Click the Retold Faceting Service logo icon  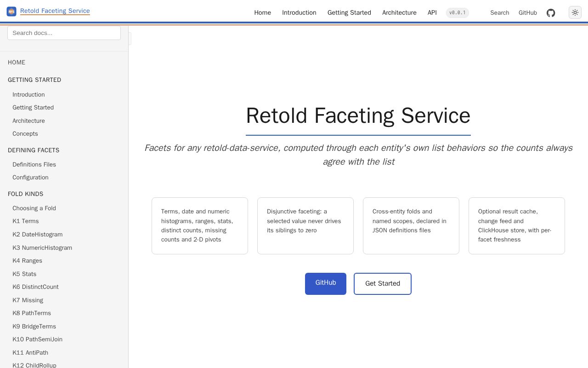click(x=11, y=11)
